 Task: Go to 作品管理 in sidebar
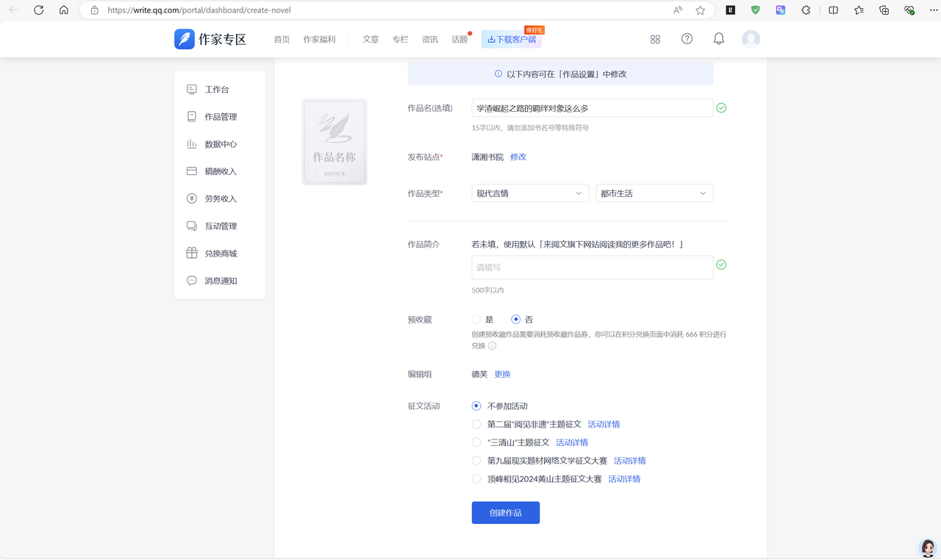(220, 117)
